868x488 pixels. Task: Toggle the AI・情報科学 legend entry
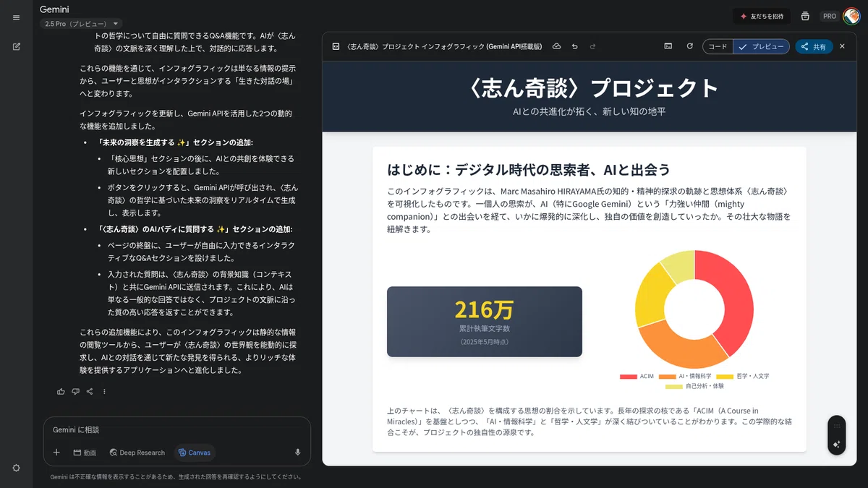(684, 376)
